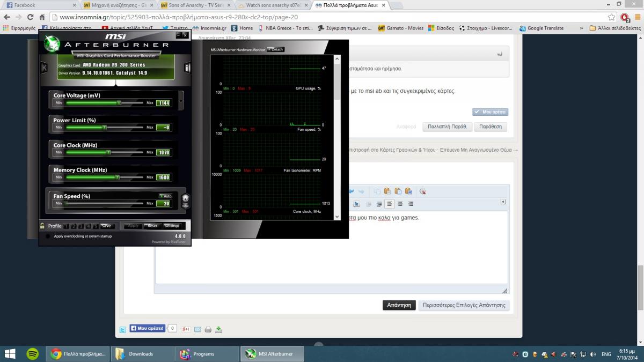Viewport: 644px width, 362px height.
Task: Click the Παράθεση quote button
Action: tap(491, 127)
